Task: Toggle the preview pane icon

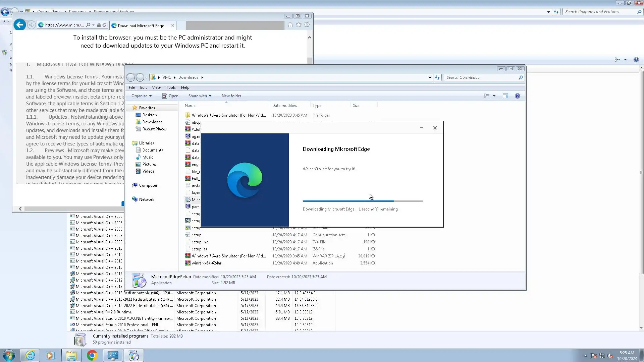Action: click(505, 96)
